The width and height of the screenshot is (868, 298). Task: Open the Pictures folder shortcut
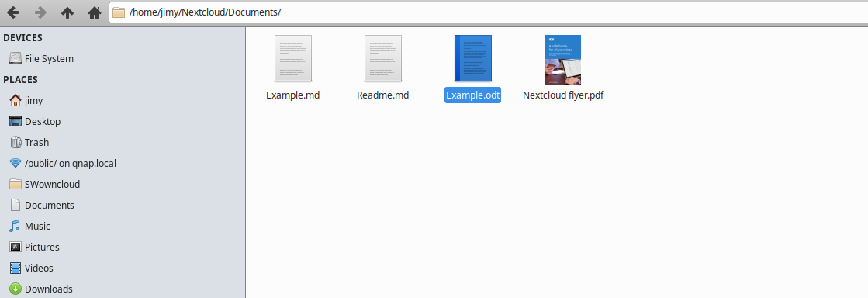123,247
